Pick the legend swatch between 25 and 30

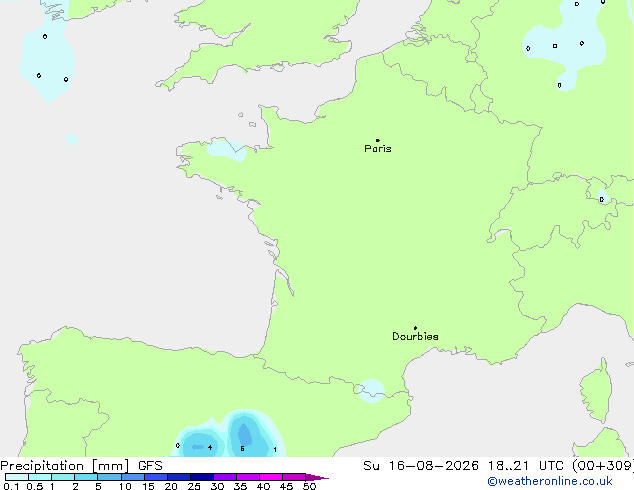click(x=202, y=477)
